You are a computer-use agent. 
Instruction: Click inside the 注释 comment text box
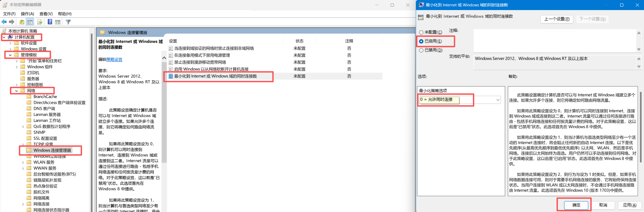(555, 41)
